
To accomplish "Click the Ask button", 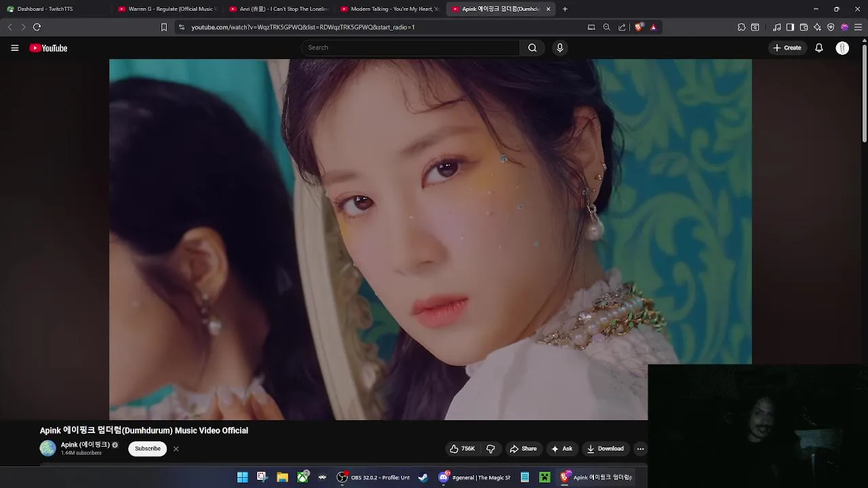I will 561,449.
